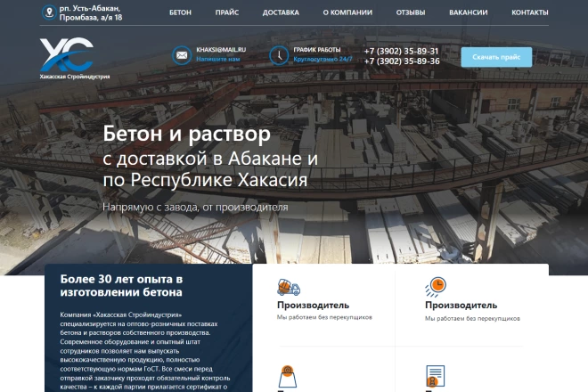The height and width of the screenshot is (392, 588).
Task: Open the Прайс menu item
Action: [226, 13]
